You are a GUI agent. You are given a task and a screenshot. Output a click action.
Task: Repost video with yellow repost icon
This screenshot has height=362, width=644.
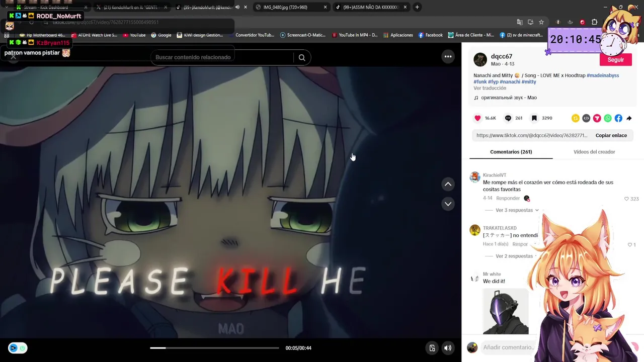(x=576, y=118)
